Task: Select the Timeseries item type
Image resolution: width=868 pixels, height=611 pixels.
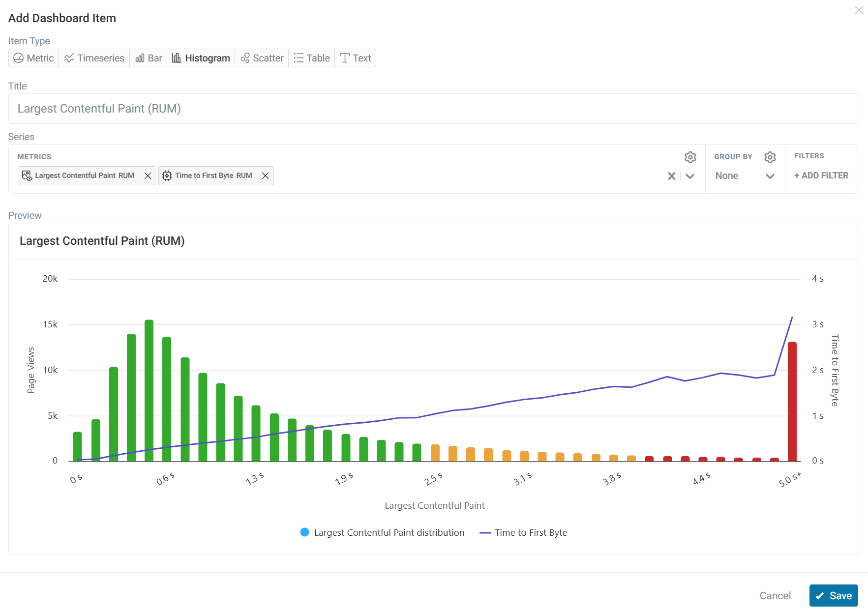Action: click(94, 58)
